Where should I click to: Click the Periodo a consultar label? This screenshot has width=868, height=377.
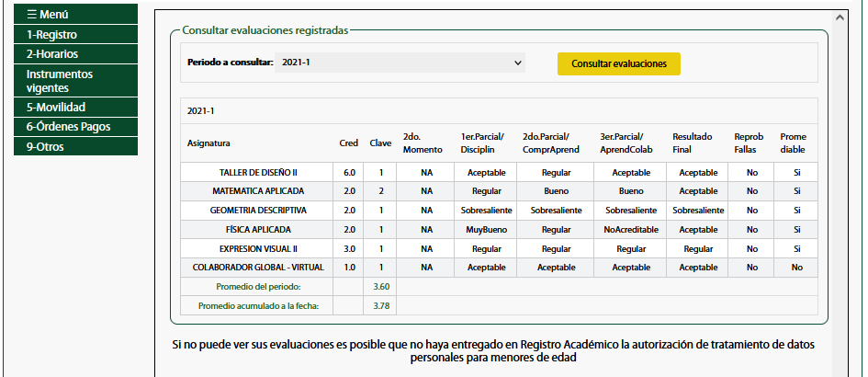pyautogui.click(x=231, y=63)
